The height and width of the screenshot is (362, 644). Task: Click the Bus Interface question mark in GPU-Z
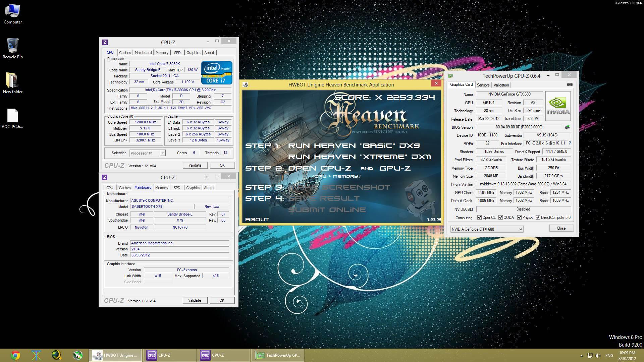pyautogui.click(x=570, y=143)
